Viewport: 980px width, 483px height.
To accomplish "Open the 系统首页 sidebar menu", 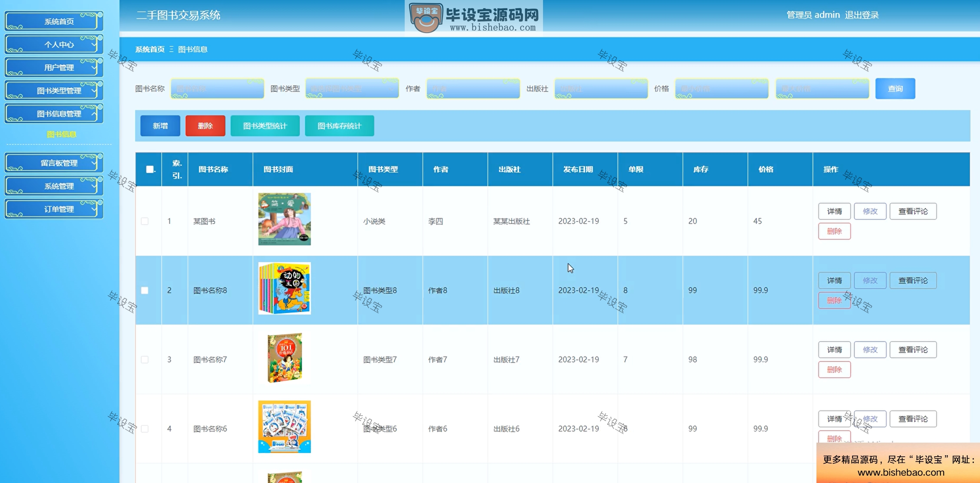I will [x=54, y=21].
